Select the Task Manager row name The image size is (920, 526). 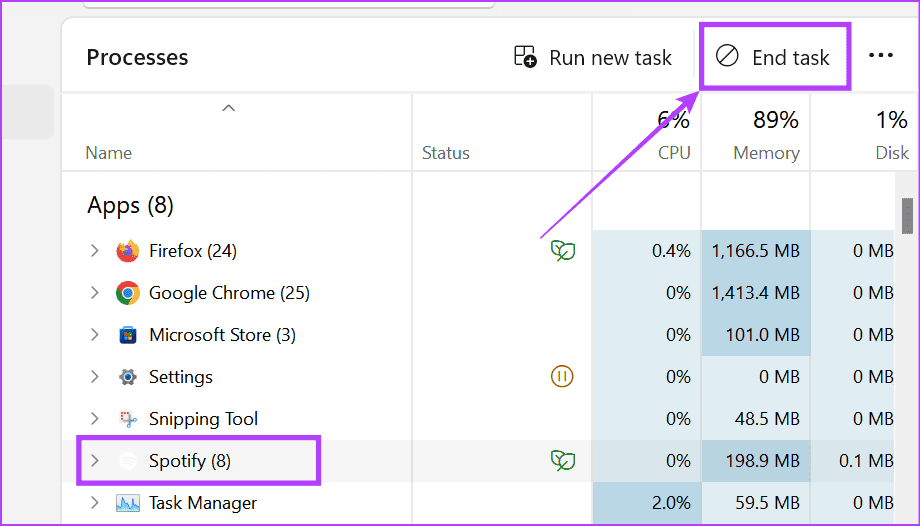click(x=202, y=503)
